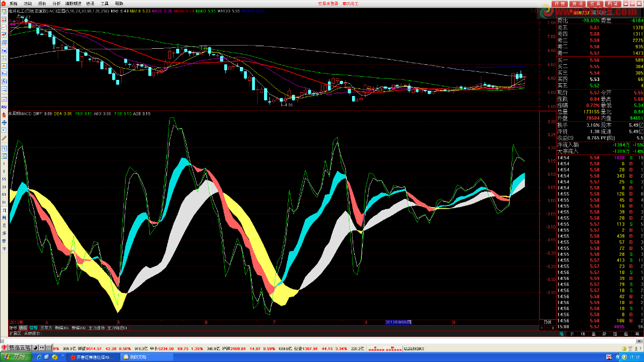The width and height of the screenshot is (644, 362).
Task: Switch to 价 tab in the quote panel
Action: (x=572, y=334)
